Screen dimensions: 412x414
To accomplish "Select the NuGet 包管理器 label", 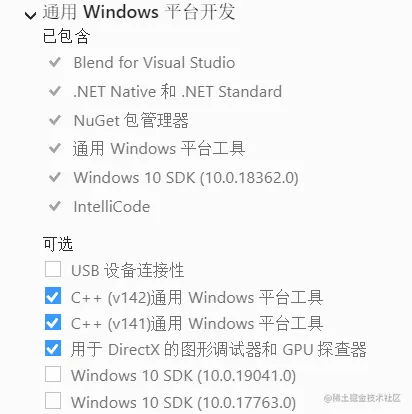I will tap(131, 120).
